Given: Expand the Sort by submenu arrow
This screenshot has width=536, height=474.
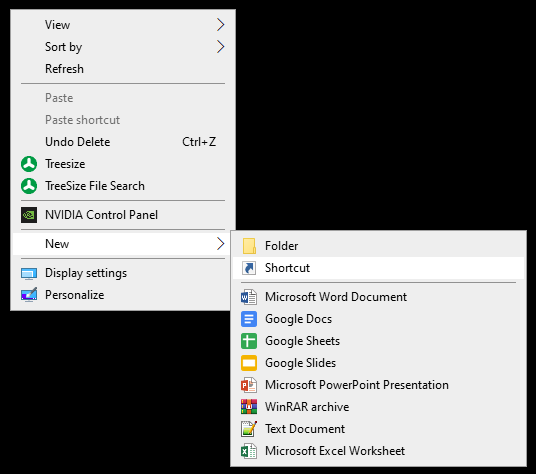Looking at the screenshot, I should (220, 47).
